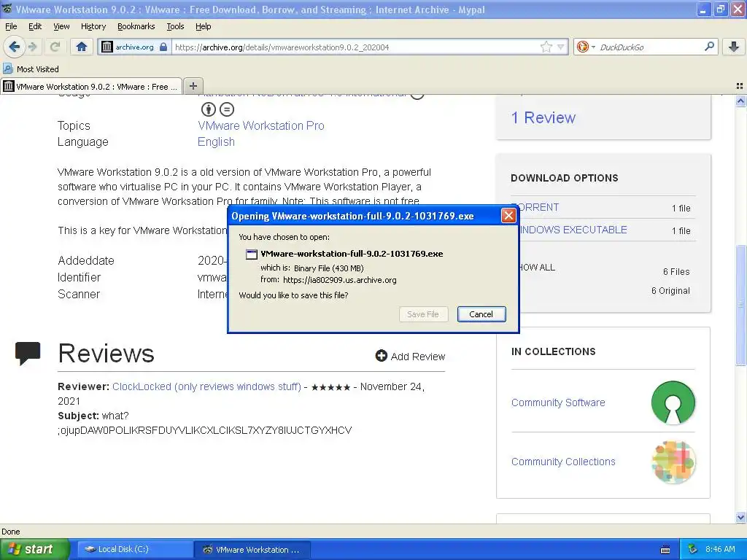Open the Windows Start menu
Screen dimensions: 747x560
34,550
